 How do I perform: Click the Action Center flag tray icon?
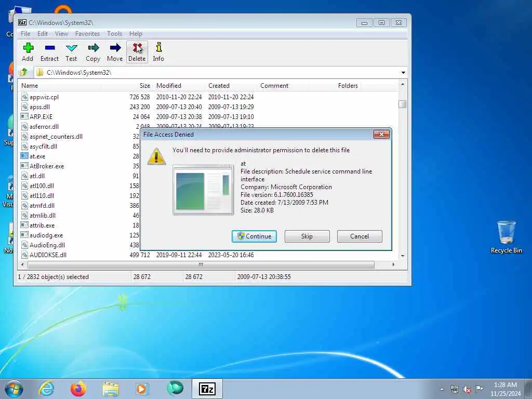[x=479, y=389]
